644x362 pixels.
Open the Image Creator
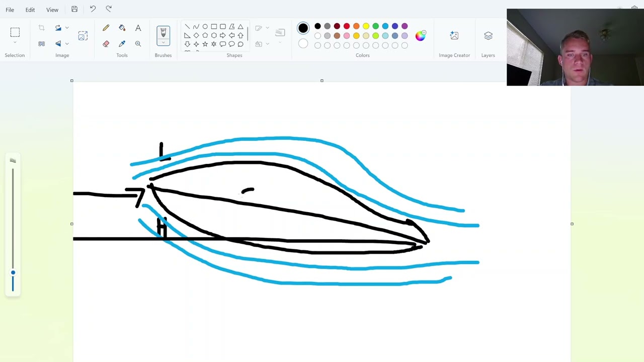coord(454,36)
